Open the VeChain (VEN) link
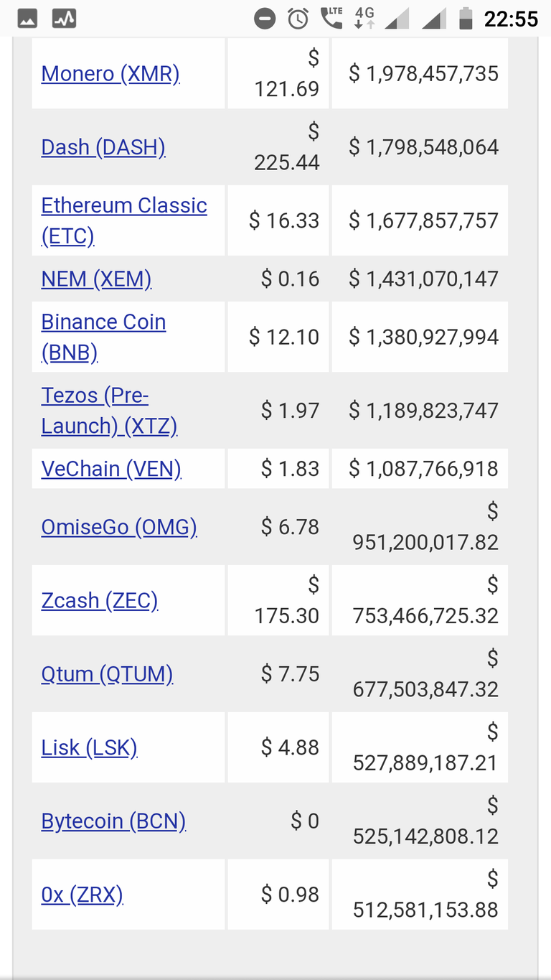This screenshot has height=980, width=551. (111, 469)
